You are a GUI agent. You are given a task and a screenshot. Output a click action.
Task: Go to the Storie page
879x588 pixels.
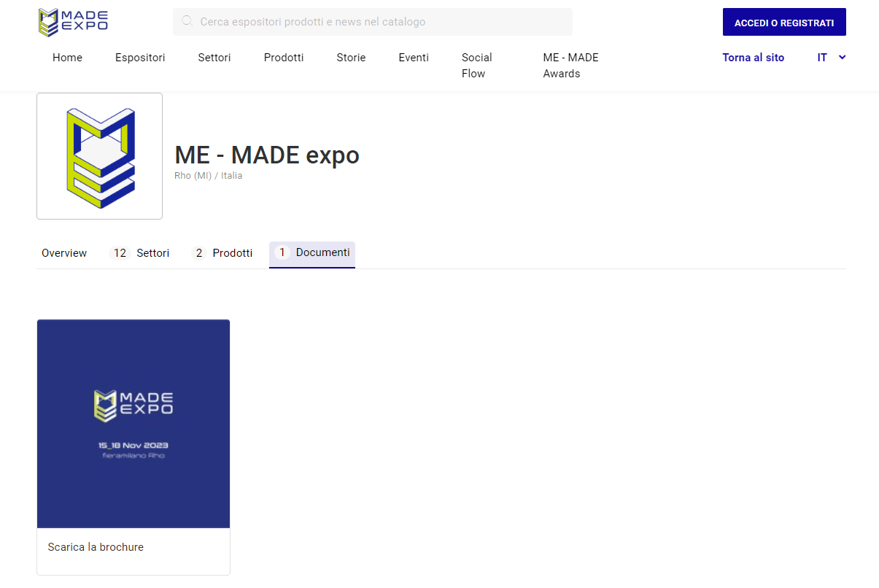click(351, 58)
